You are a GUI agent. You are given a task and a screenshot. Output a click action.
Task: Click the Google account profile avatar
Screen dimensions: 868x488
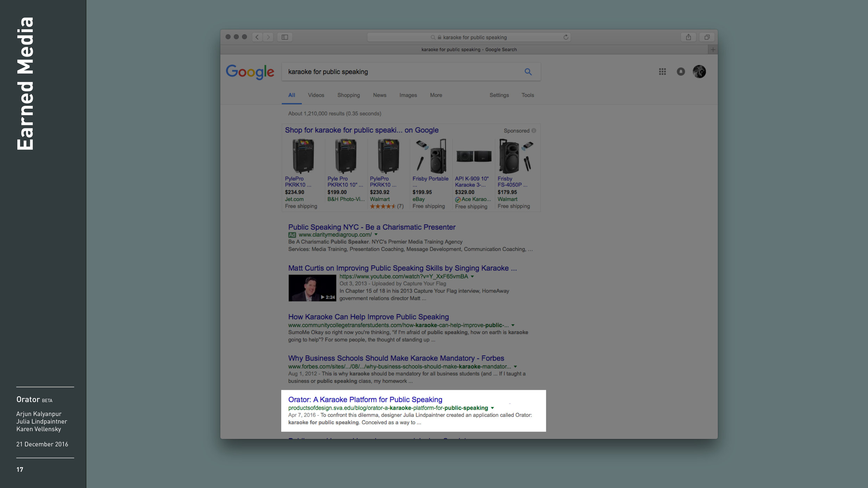pyautogui.click(x=699, y=71)
